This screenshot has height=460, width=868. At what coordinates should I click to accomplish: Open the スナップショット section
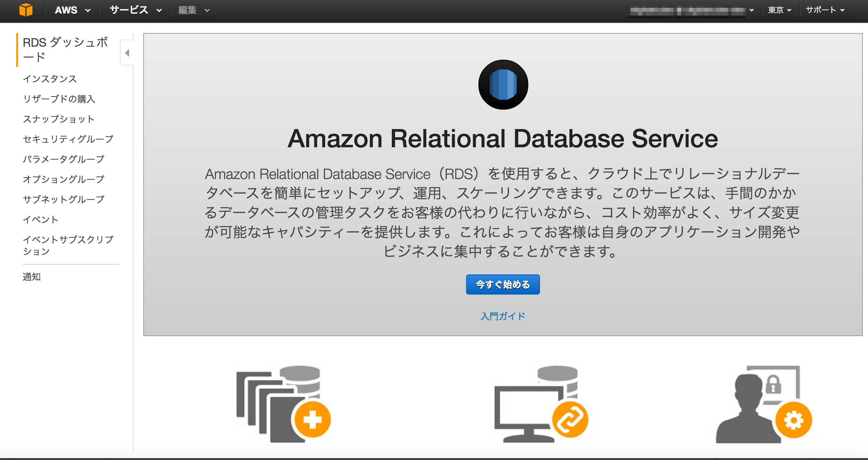59,119
